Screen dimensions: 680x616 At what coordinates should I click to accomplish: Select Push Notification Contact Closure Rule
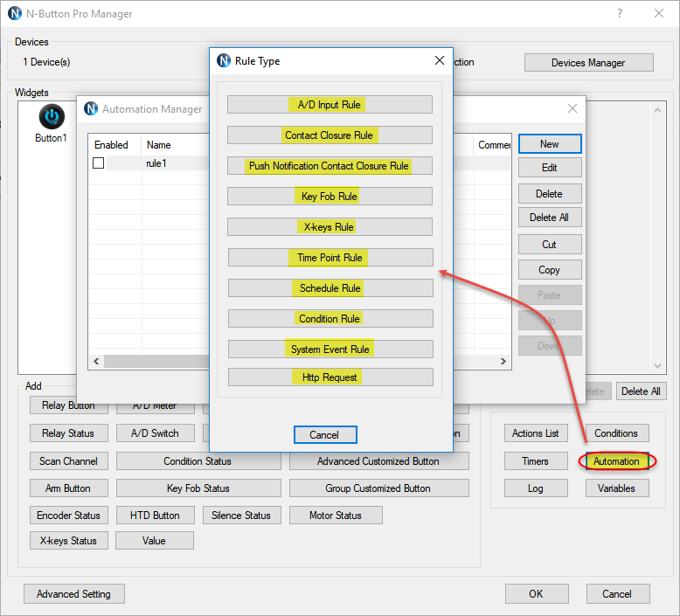tap(330, 166)
